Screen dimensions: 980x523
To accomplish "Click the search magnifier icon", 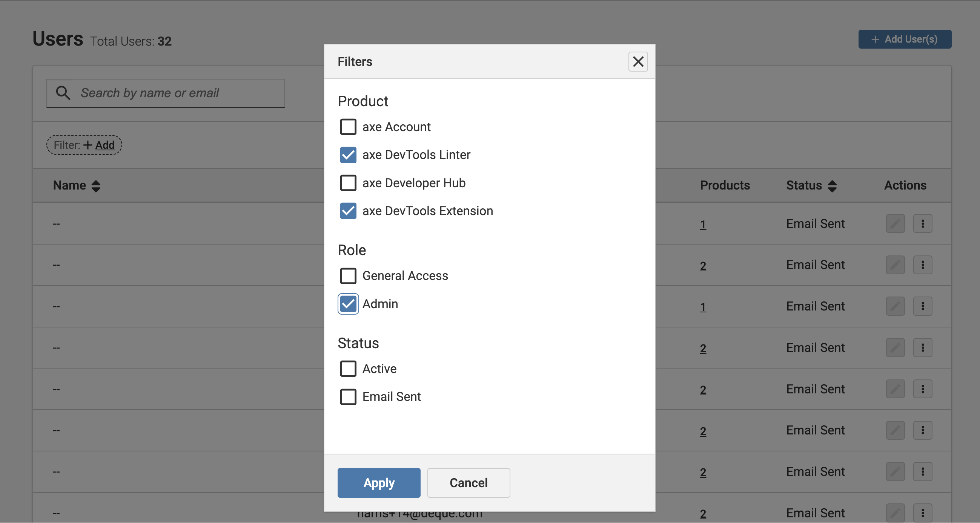I will pyautogui.click(x=63, y=93).
